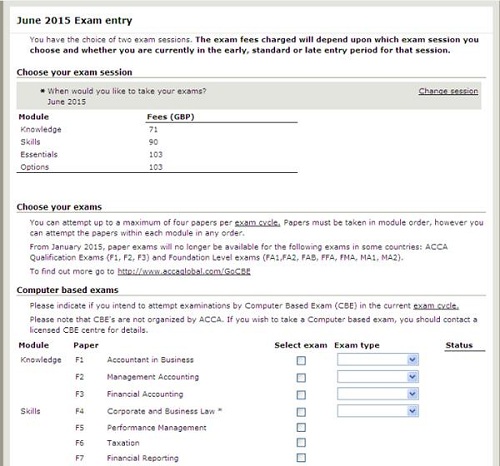Expand the exam type dropdown for F2
Image resolution: width=500 pixels, height=466 pixels.
click(378, 377)
